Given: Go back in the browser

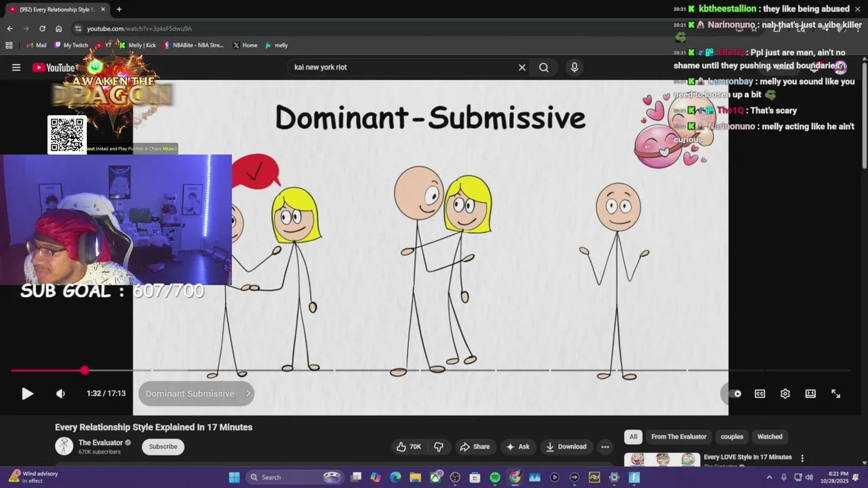Looking at the screenshot, I should [x=9, y=28].
